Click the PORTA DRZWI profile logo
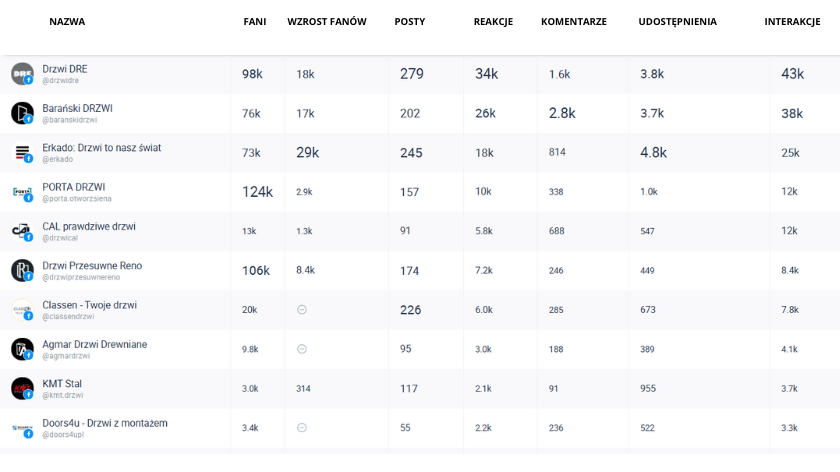This screenshot has width=840, height=472. (22, 192)
